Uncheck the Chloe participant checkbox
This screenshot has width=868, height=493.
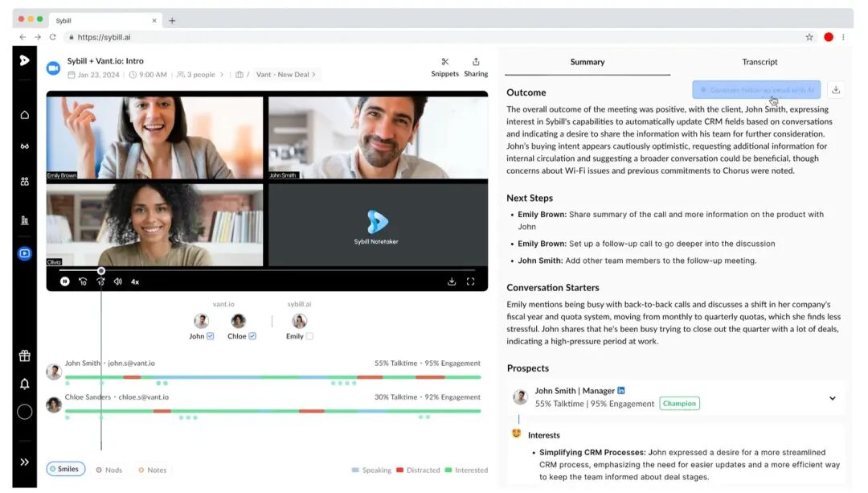252,336
